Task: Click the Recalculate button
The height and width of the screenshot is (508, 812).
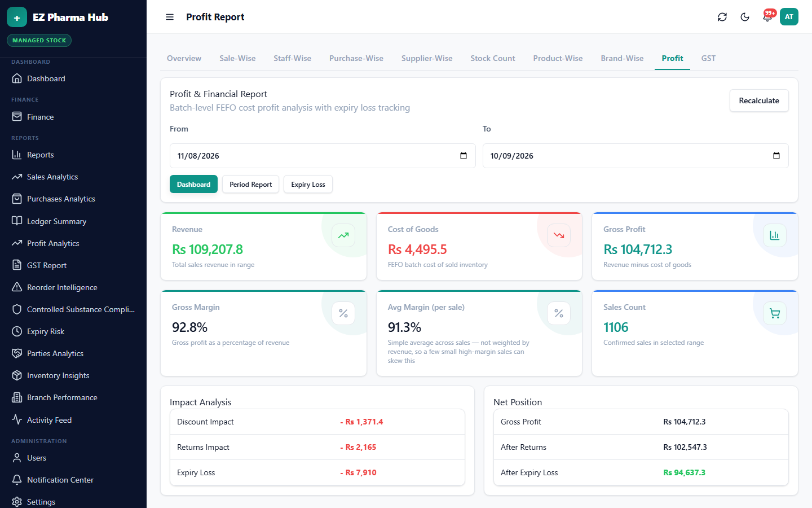Action: point(759,100)
